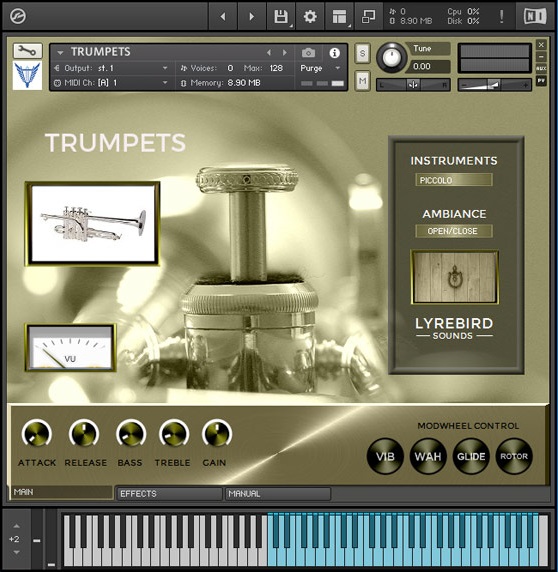The width and height of the screenshot is (558, 572).
Task: Toggle the Solo S button
Action: click(362, 54)
